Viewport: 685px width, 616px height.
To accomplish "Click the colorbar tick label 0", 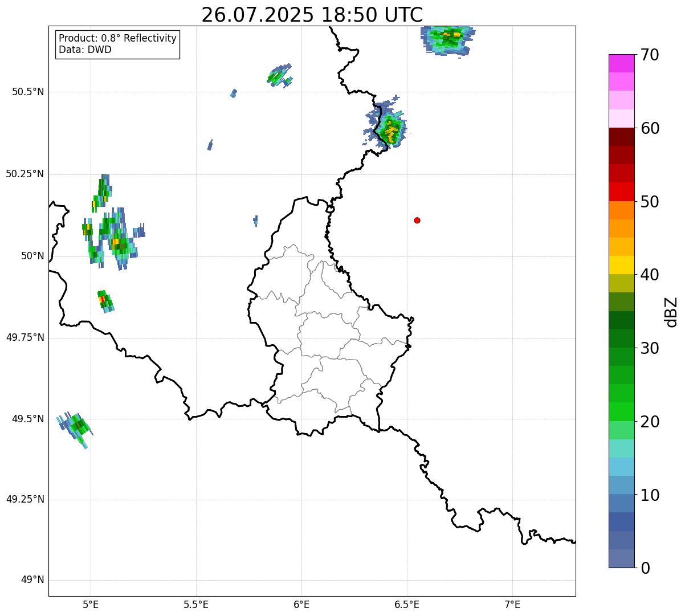I will 646,568.
